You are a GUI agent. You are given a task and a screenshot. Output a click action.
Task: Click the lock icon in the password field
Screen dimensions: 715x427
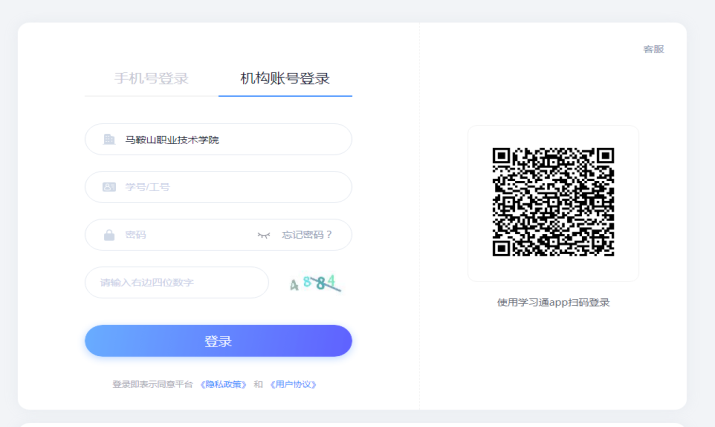tap(109, 235)
